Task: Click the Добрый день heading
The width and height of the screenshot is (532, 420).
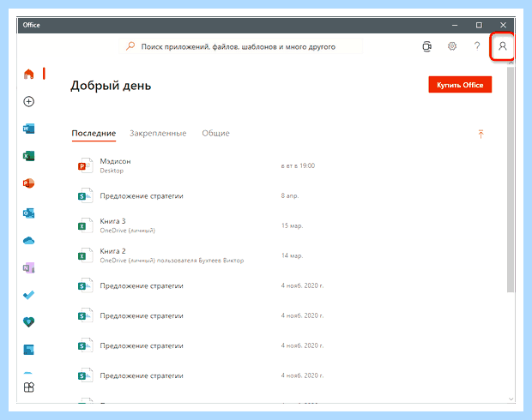Action: [x=111, y=86]
